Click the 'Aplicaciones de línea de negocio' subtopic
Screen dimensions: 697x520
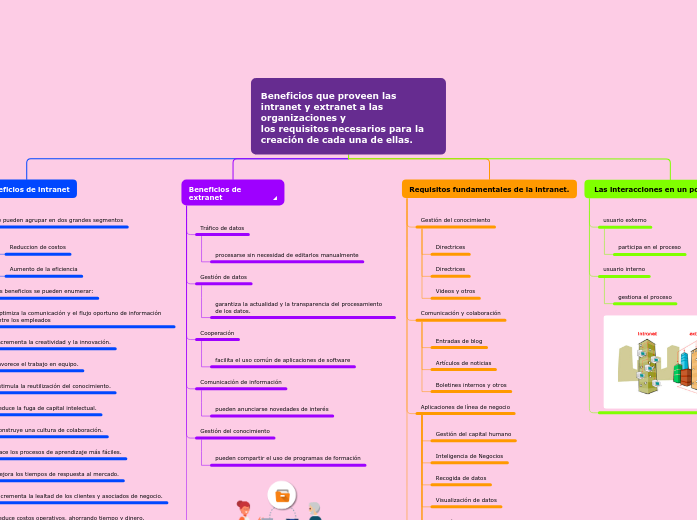coord(465,407)
